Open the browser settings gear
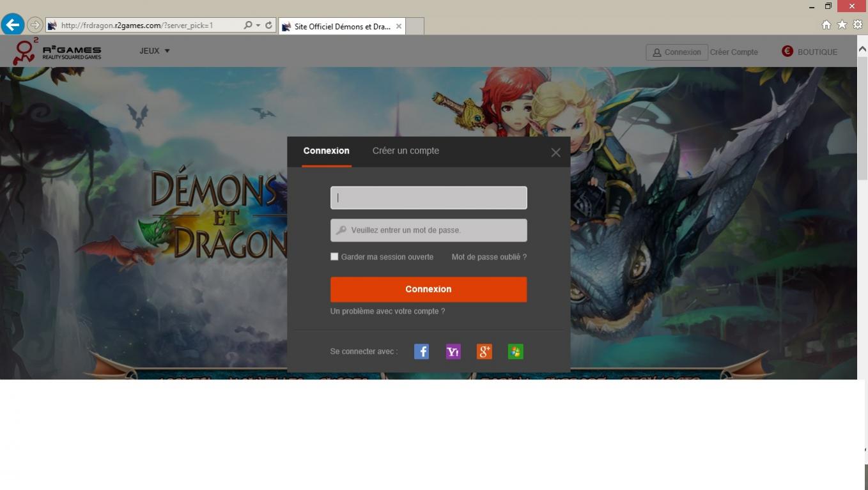 pyautogui.click(x=858, y=25)
